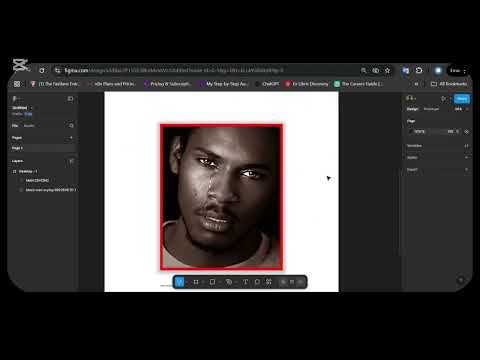Edit the page color hex field
The width and height of the screenshot is (480, 360).
[420, 132]
